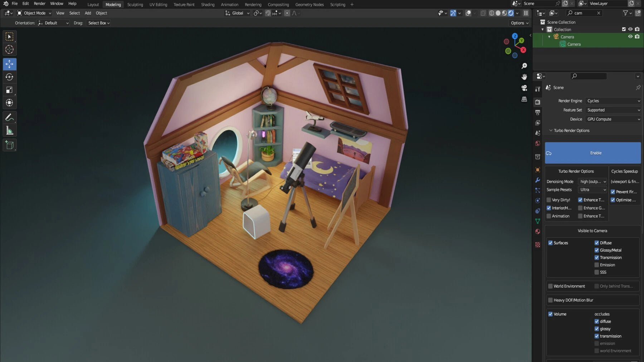Choose the Measure tool
The height and width of the screenshot is (362, 644).
tap(10, 131)
